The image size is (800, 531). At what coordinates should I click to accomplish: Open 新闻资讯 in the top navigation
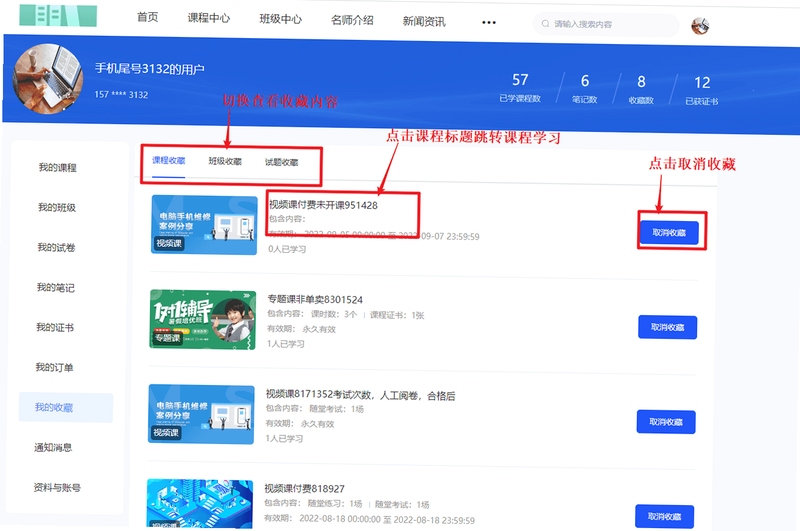coord(424,21)
